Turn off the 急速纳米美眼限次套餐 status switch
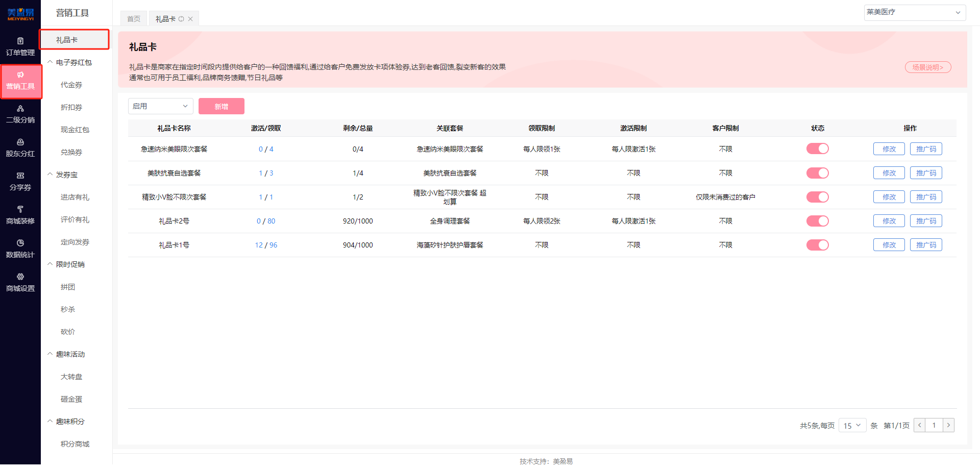Screen dimensions: 980x469 pos(817,149)
